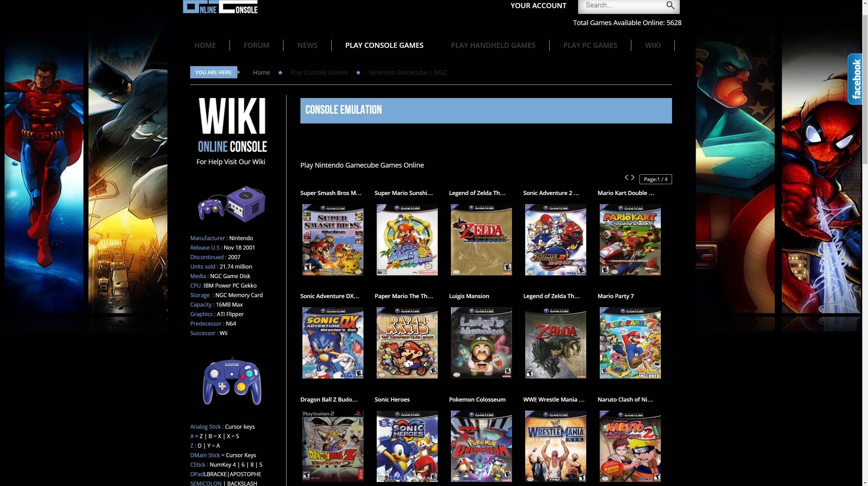Click For Help Visit Our Wiki

pos(231,162)
